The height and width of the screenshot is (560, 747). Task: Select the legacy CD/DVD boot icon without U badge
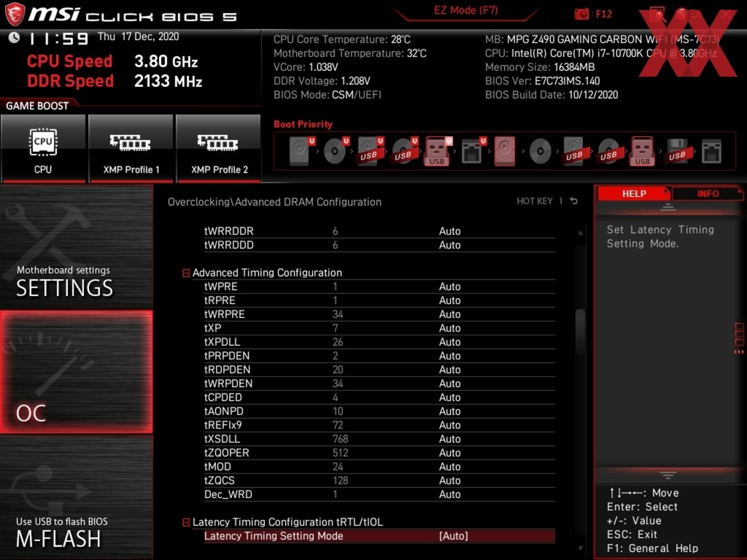pos(540,151)
